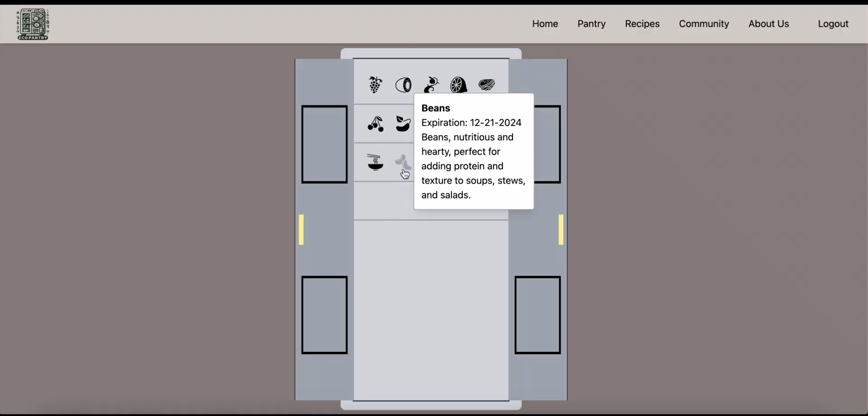Click the watermelon slice icon

pos(486,84)
